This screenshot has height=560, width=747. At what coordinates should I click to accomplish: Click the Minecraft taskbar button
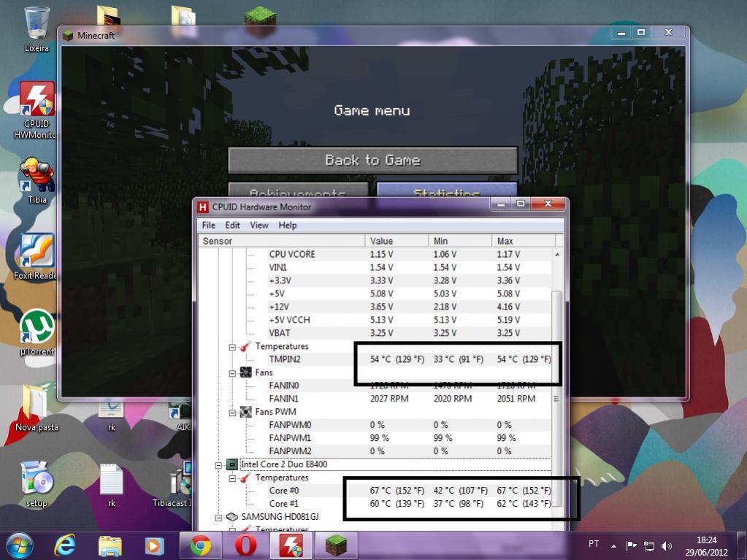337,545
